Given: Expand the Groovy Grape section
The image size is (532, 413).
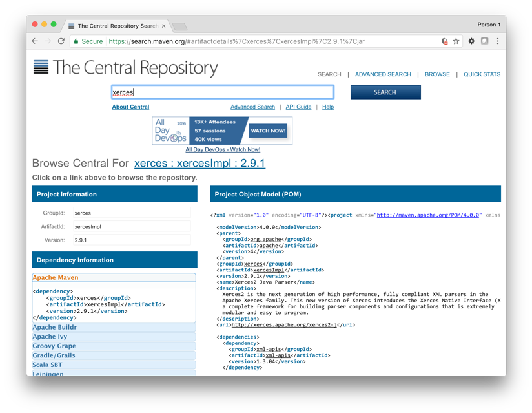Looking at the screenshot, I should tap(54, 346).
